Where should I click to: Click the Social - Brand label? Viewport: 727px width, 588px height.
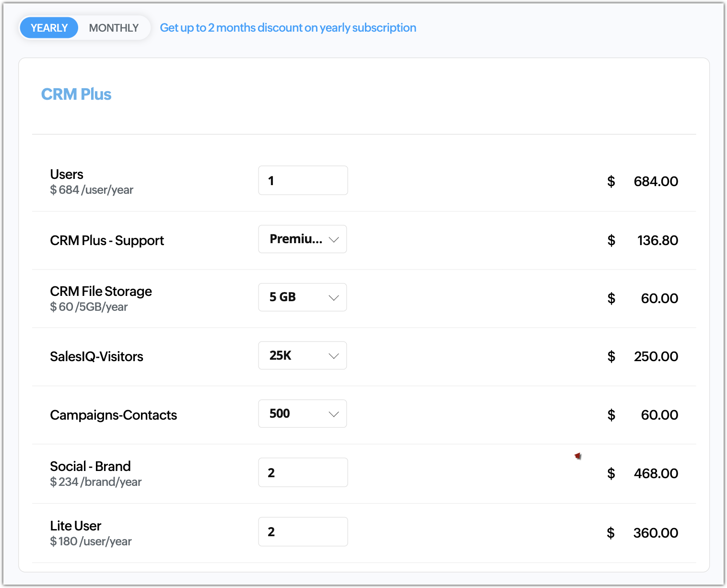click(90, 466)
